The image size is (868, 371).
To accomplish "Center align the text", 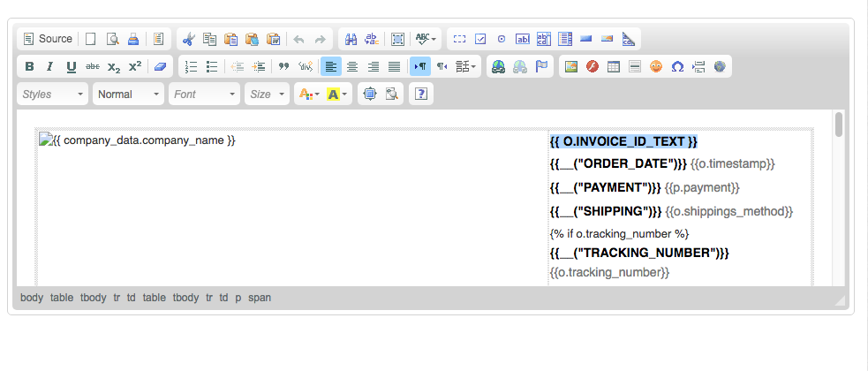I will [x=352, y=66].
